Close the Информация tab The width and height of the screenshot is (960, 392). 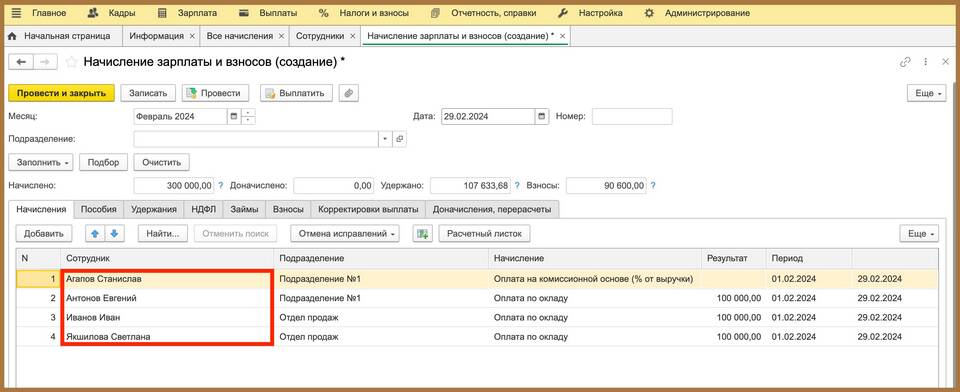coord(192,36)
